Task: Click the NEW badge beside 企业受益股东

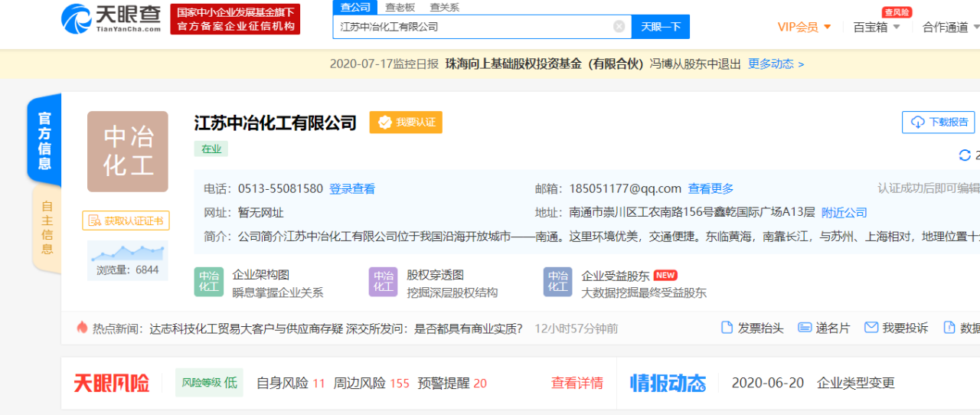Action: point(665,275)
